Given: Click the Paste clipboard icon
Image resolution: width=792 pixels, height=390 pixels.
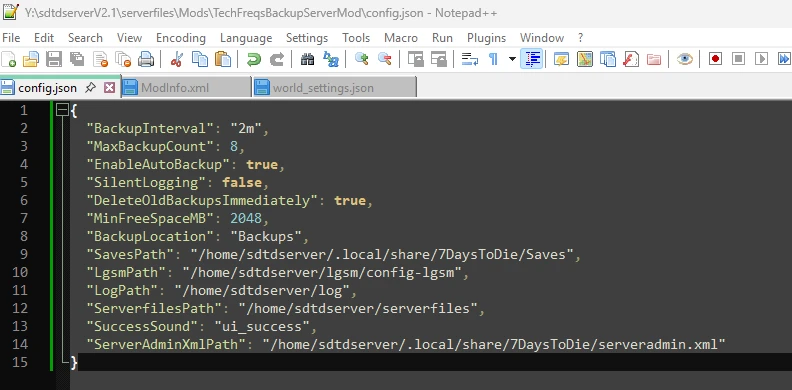Looking at the screenshot, I should coord(223,59).
